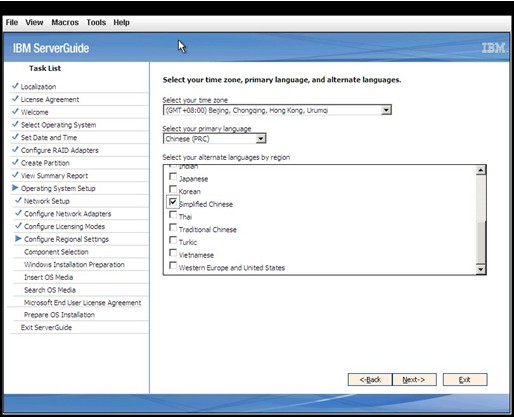Click the Next-> button
The width and height of the screenshot is (514, 417).
point(414,380)
